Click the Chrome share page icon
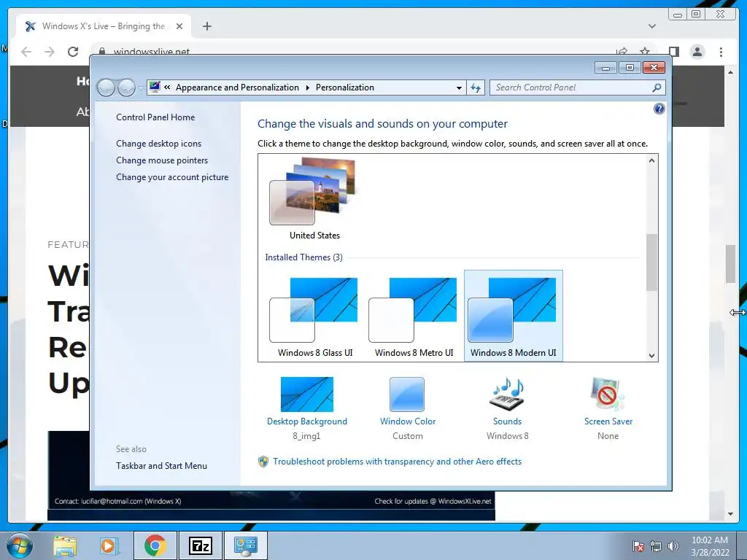The height and width of the screenshot is (560, 747). point(622,52)
